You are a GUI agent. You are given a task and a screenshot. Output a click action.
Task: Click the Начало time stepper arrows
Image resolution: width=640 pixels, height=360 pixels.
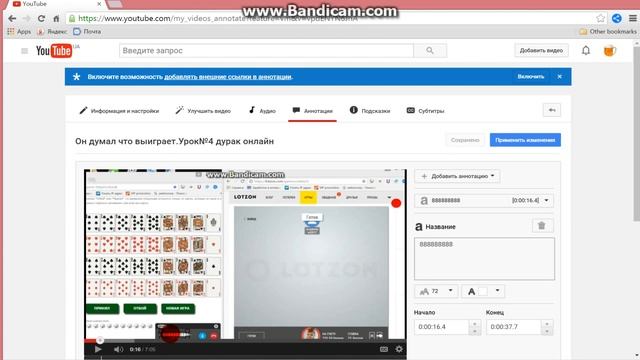[475, 327]
